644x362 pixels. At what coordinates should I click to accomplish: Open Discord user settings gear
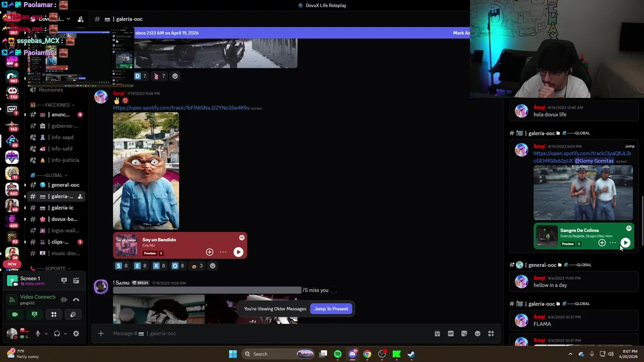(76, 333)
